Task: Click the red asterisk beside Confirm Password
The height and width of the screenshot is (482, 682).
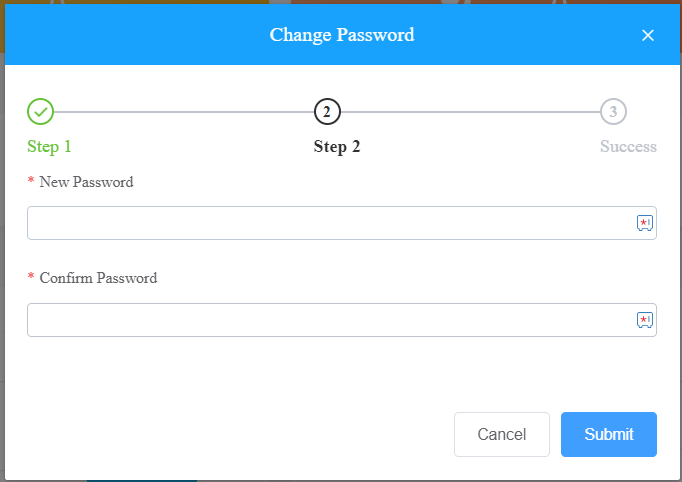Action: click(31, 276)
